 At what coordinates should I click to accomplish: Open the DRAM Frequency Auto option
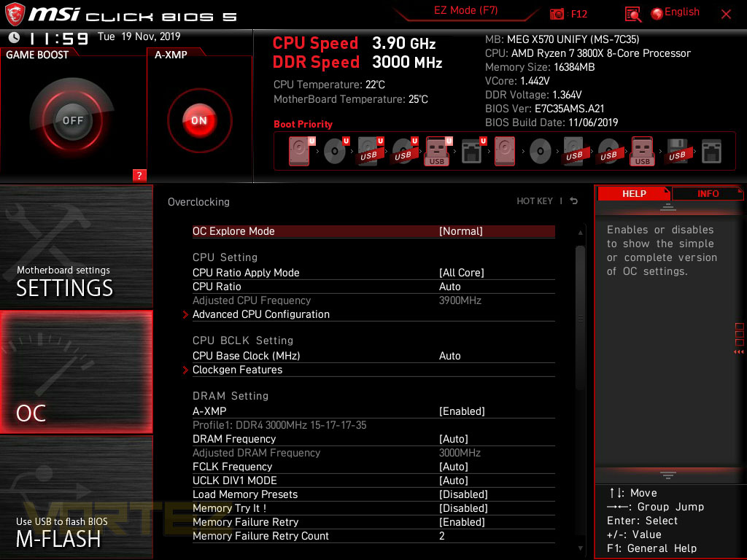(373, 438)
